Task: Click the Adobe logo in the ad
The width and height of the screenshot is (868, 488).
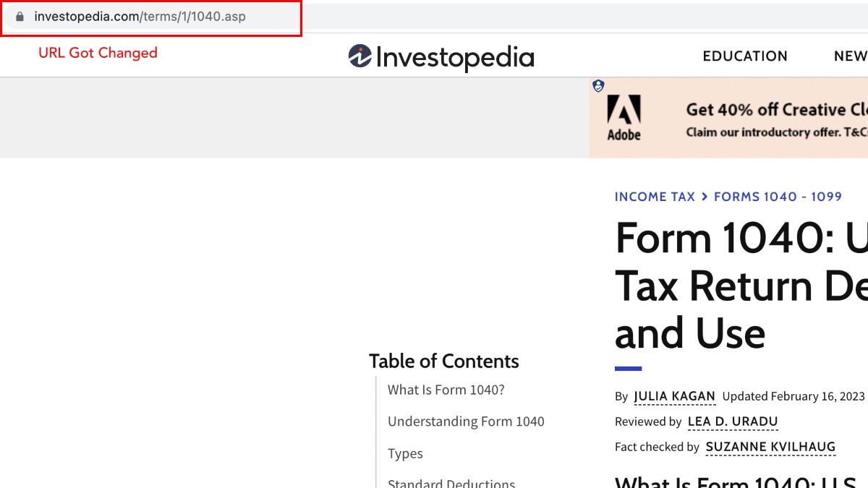Action: coord(624,118)
